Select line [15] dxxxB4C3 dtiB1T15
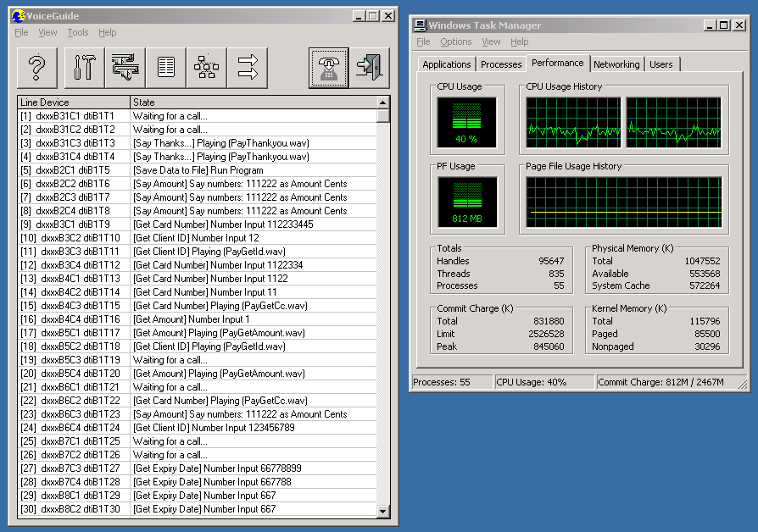758x532 pixels. tap(198, 305)
